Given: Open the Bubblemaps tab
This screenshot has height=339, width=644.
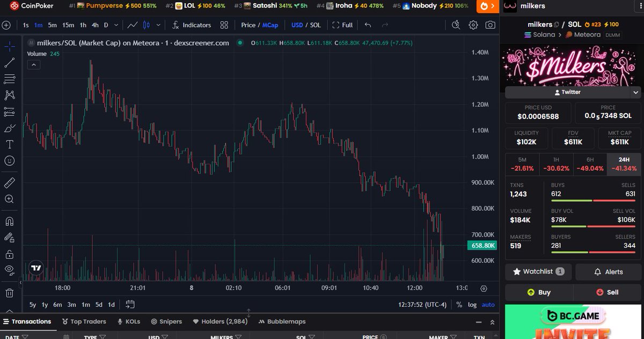Looking at the screenshot, I should point(282,322).
